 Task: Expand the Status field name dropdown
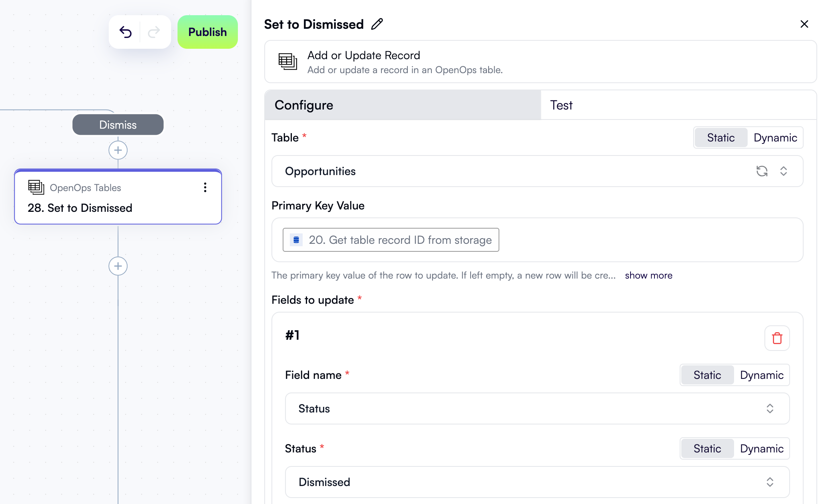(x=770, y=408)
